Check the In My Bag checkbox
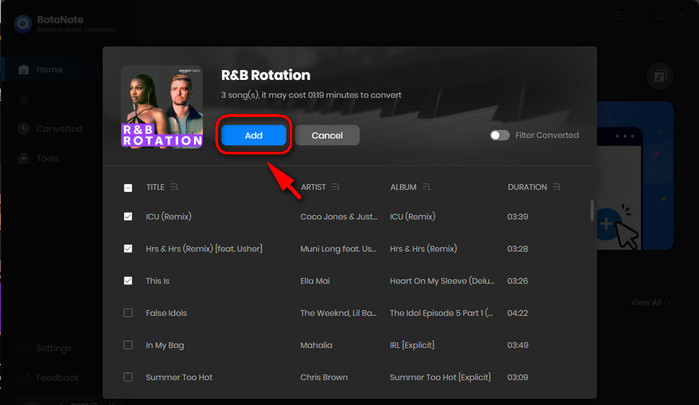The height and width of the screenshot is (405, 699). (x=128, y=345)
